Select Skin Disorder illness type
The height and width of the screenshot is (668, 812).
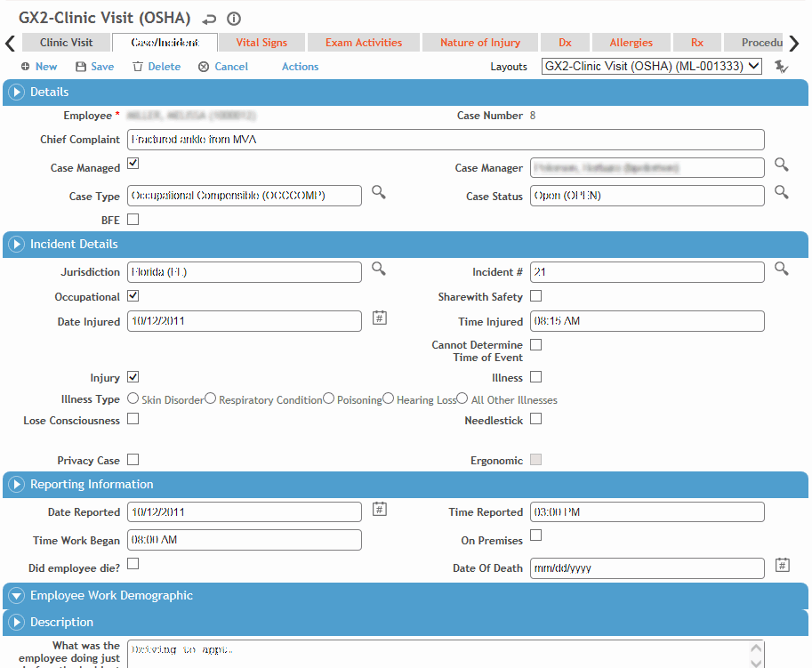point(133,398)
